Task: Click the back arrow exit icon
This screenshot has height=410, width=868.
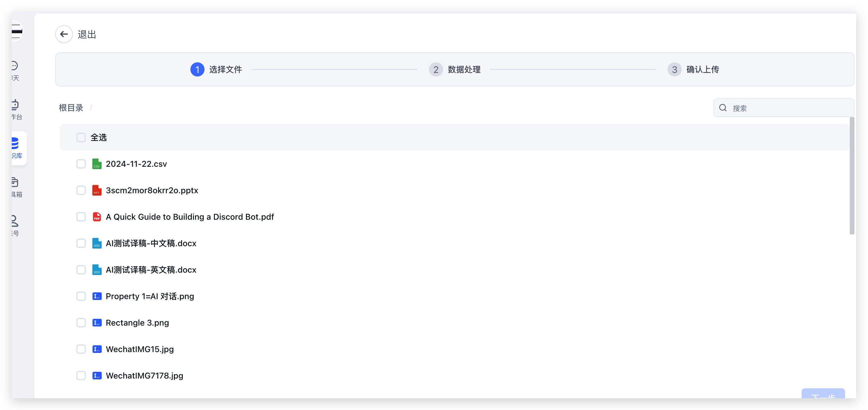Action: [x=64, y=34]
